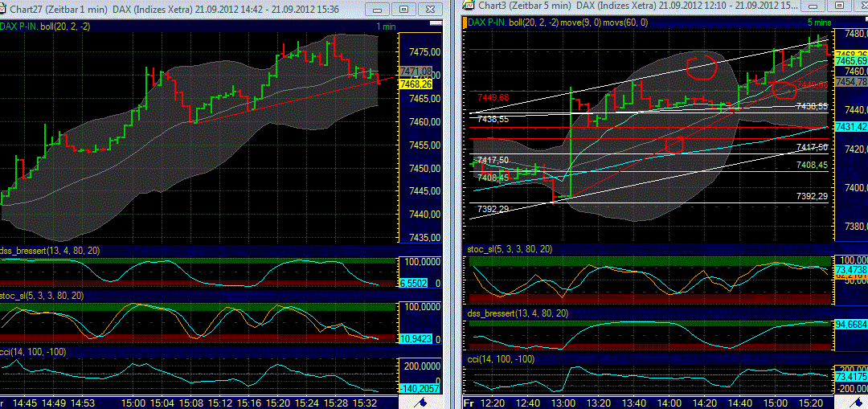The height and width of the screenshot is (409, 868).
Task: Click the yellow 7468,26 price tag in Chart27
Action: click(x=416, y=84)
